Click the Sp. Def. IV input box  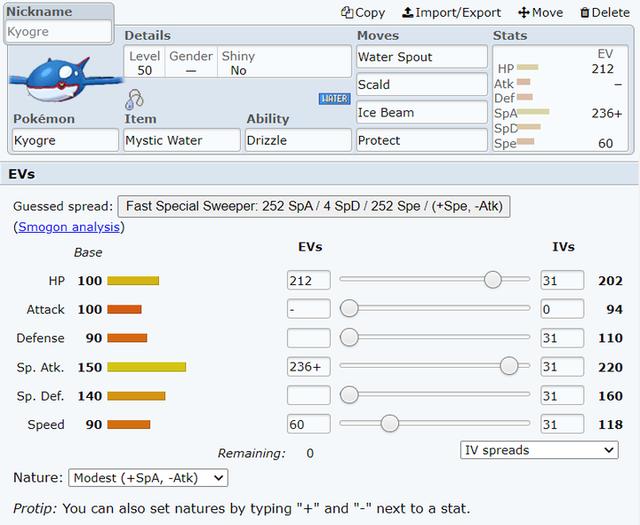point(562,395)
